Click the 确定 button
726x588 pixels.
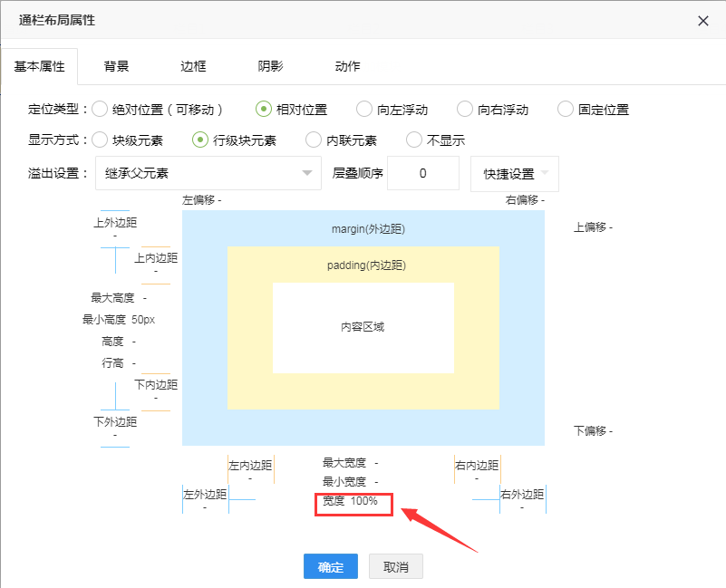331,567
